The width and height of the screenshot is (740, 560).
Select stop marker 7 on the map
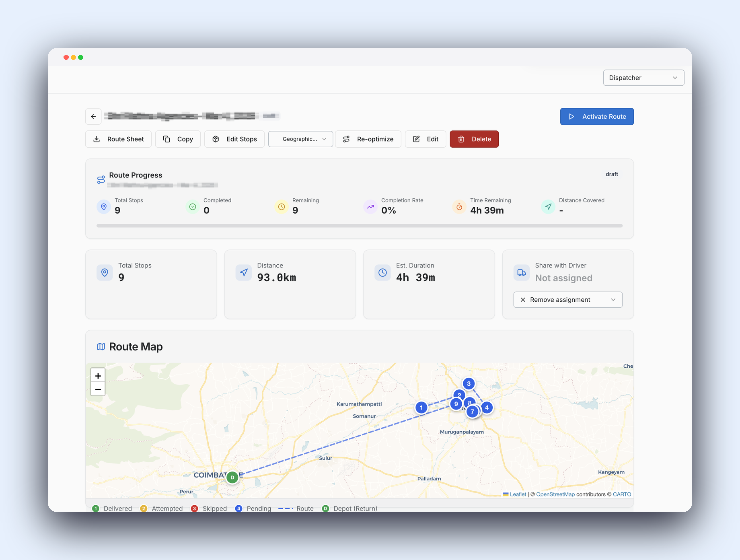point(473,412)
